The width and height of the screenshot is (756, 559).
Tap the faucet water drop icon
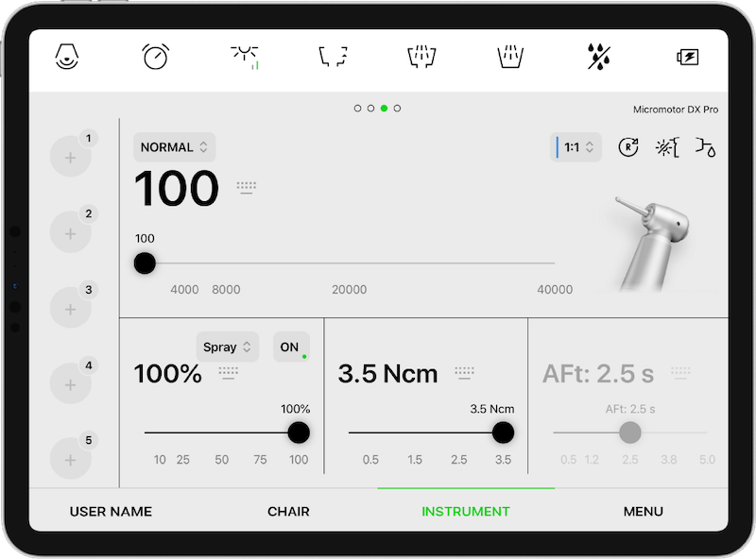pyautogui.click(x=705, y=147)
